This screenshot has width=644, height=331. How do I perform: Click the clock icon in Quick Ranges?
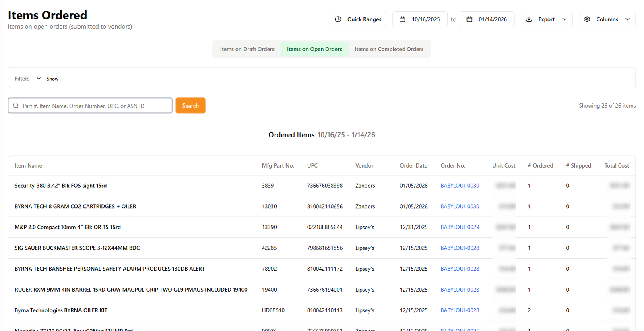click(338, 19)
